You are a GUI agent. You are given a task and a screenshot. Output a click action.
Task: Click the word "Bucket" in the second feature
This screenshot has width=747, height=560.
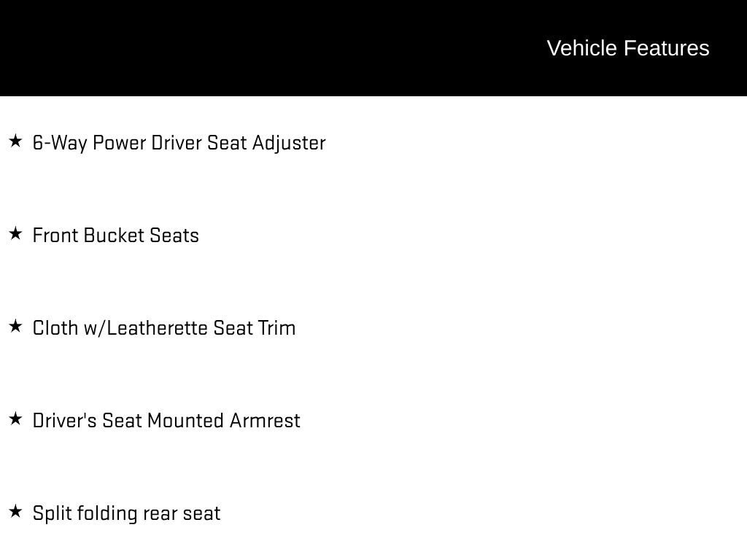(115, 236)
